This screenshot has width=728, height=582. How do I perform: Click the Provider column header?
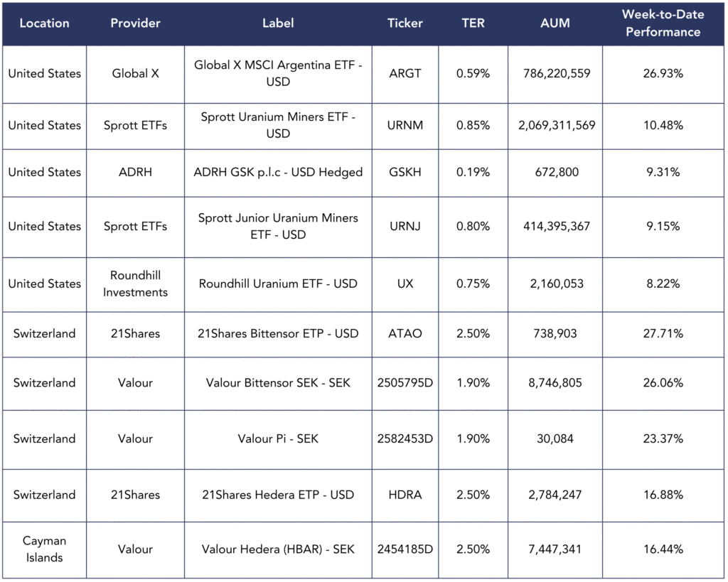(135, 23)
